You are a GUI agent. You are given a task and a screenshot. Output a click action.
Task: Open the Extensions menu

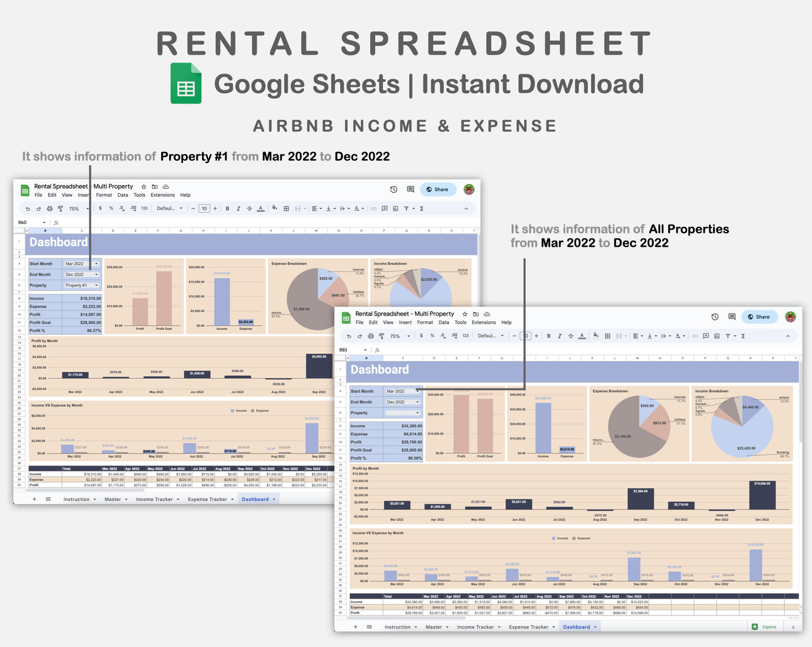click(162, 195)
